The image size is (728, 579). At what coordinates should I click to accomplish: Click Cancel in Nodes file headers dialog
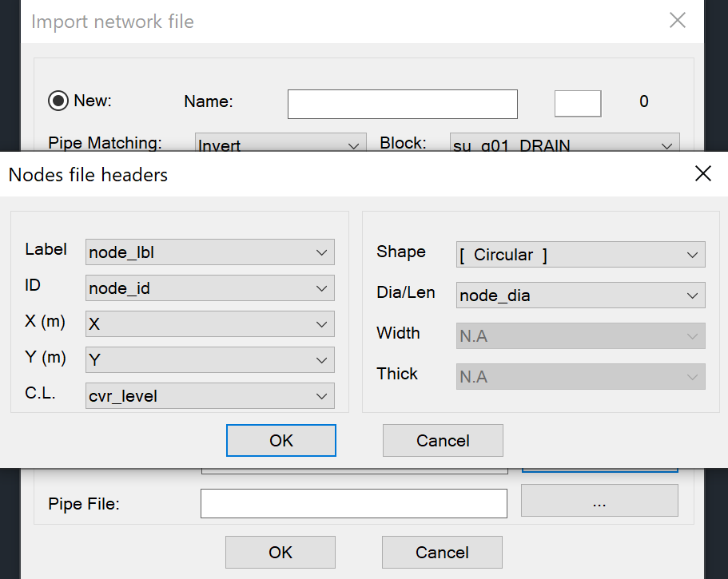coord(443,440)
